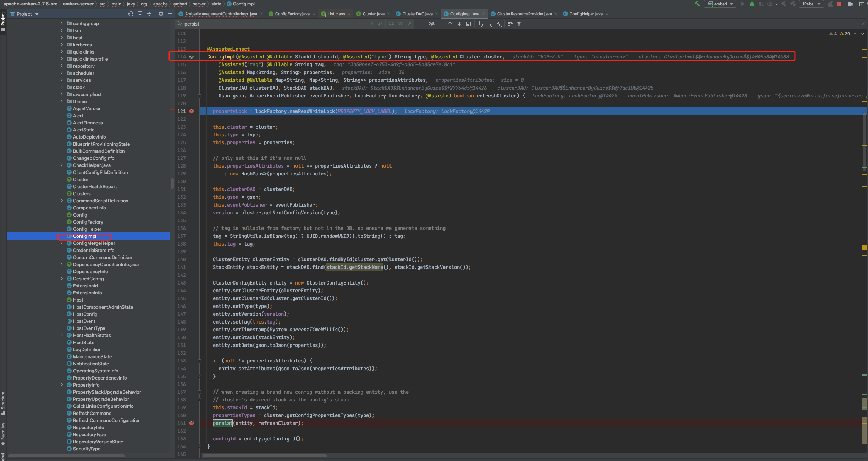Open the Structure tool window tab

point(3,403)
